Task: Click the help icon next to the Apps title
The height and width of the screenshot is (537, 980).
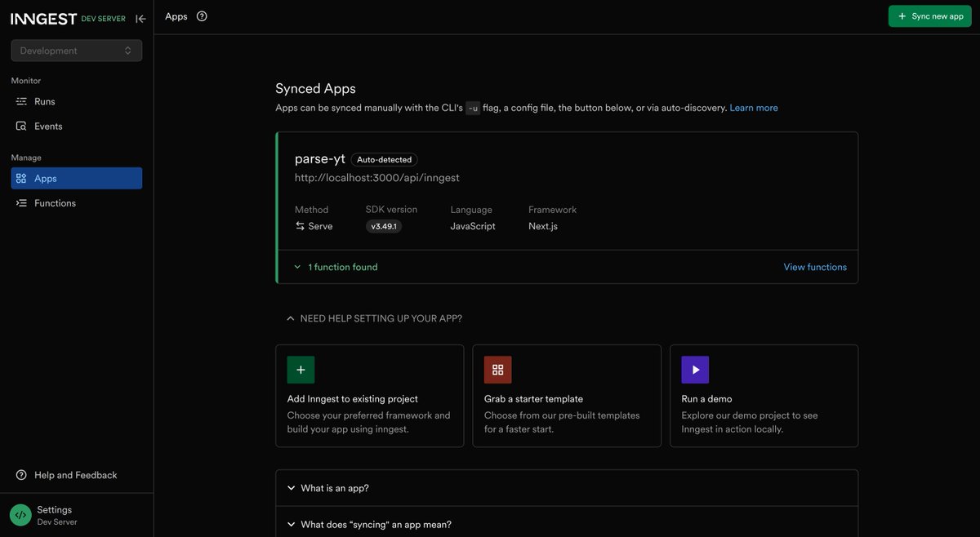Action: (x=202, y=16)
